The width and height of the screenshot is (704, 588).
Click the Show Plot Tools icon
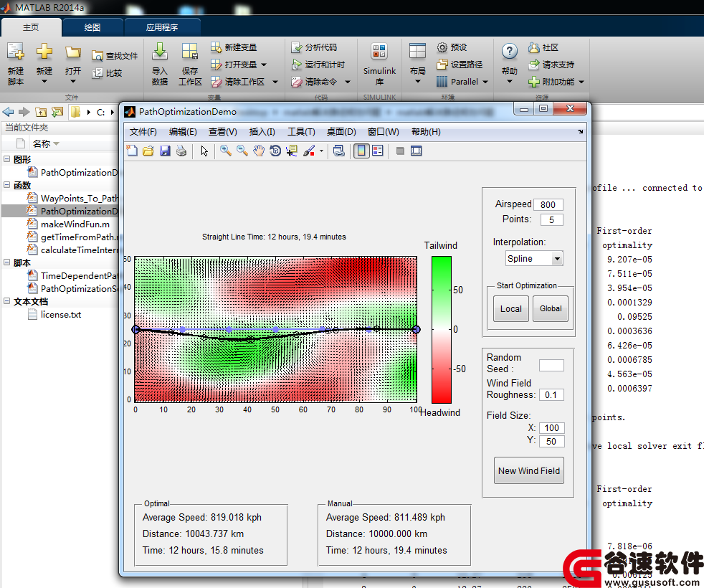coord(417,151)
